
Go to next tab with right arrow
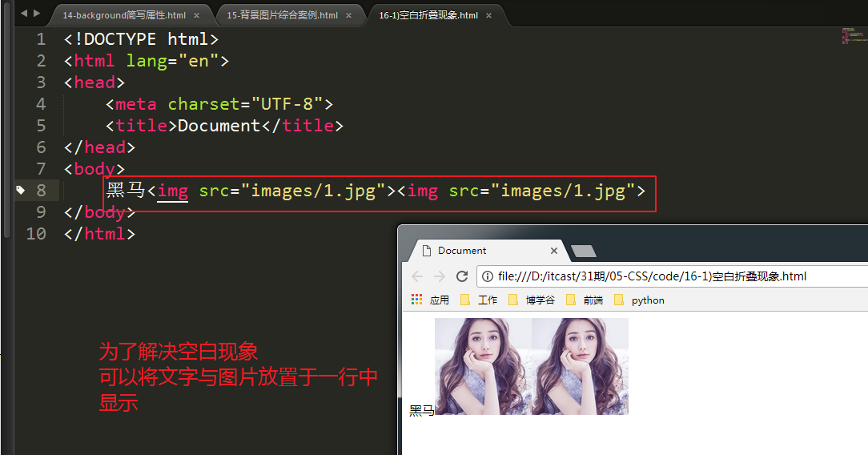pyautogui.click(x=36, y=14)
